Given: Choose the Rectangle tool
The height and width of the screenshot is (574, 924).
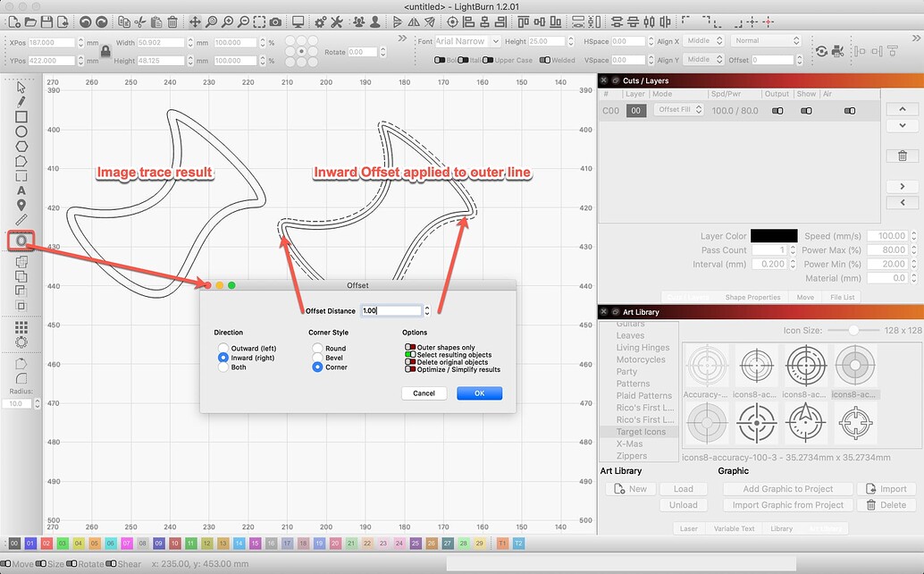Looking at the screenshot, I should 21,117.
